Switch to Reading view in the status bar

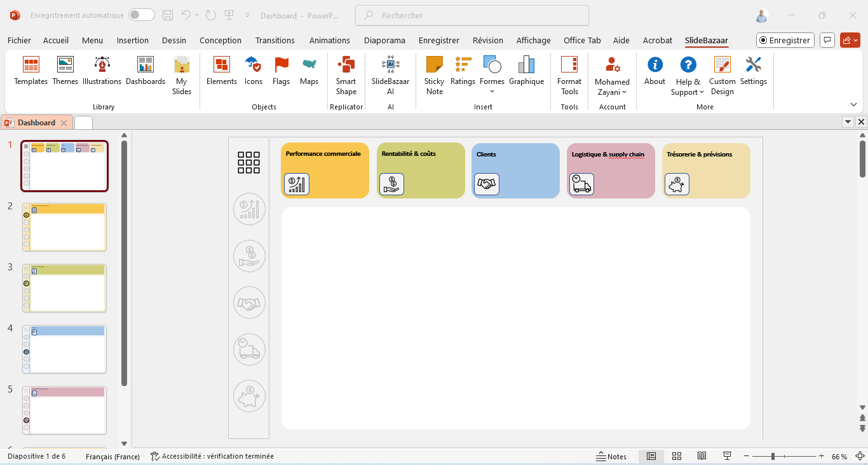click(702, 456)
